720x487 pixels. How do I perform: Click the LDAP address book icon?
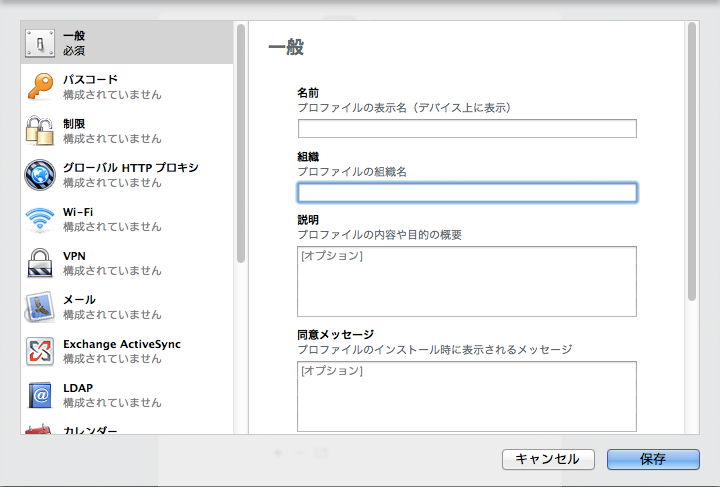point(40,394)
